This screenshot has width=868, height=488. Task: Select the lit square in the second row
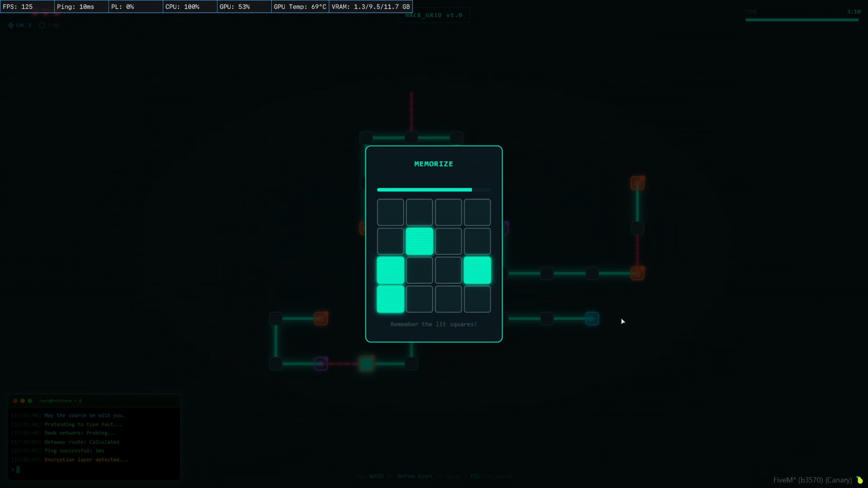419,241
